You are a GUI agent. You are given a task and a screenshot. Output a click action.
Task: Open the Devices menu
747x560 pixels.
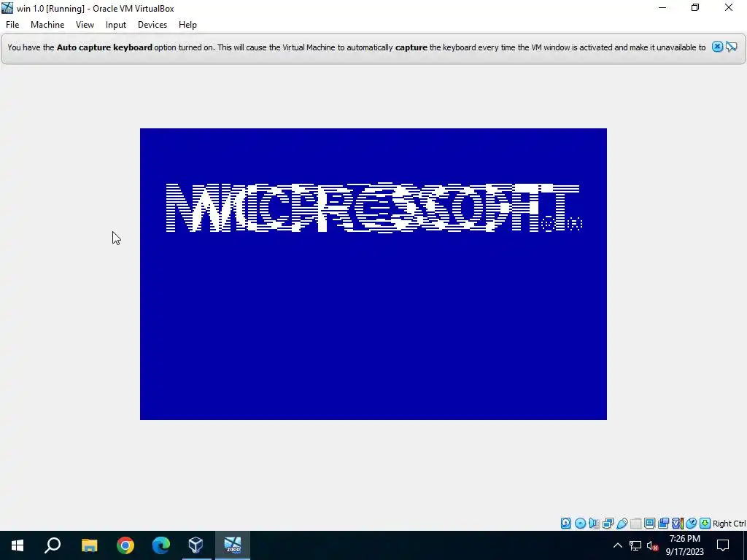152,25
